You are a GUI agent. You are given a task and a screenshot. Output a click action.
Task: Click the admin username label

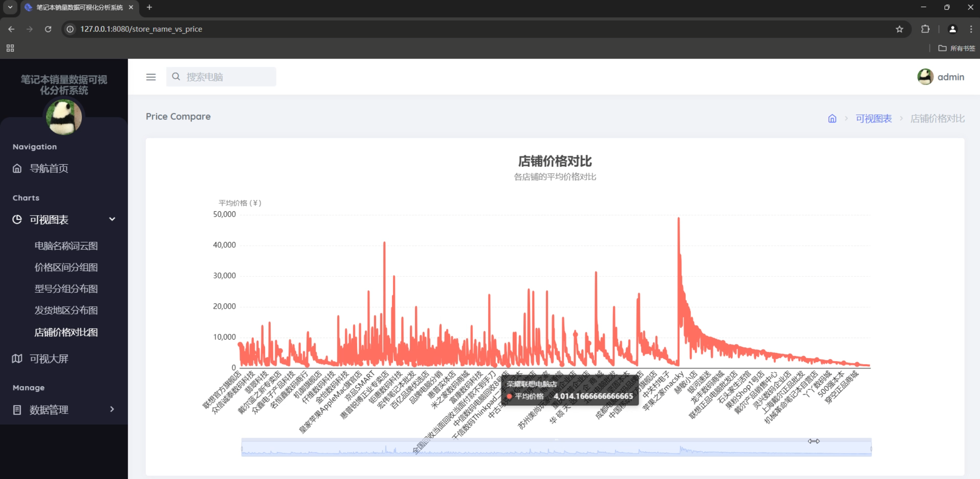click(951, 77)
